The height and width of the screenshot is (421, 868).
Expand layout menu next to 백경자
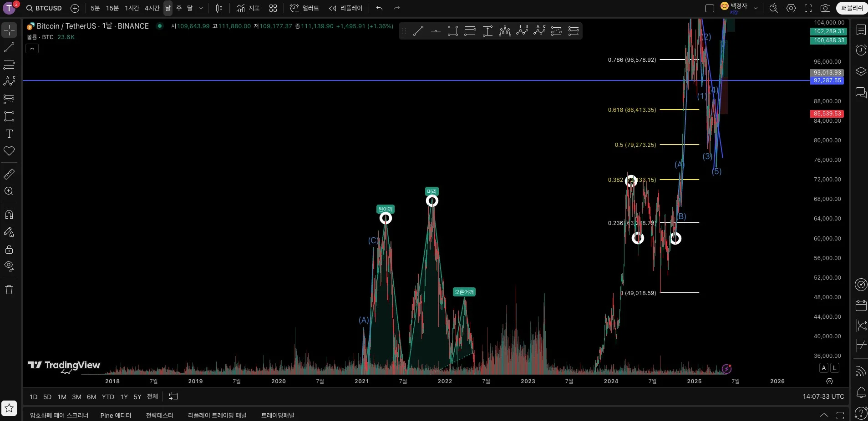pyautogui.click(x=756, y=8)
